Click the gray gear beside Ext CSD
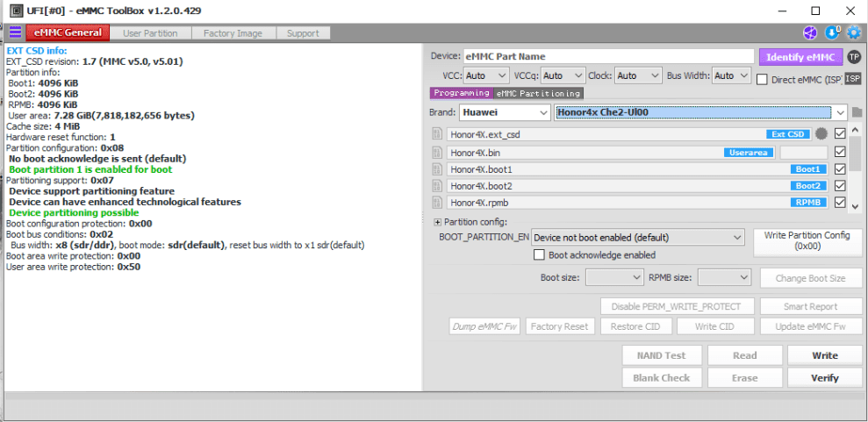Screen dimensions: 868x422 tap(821, 134)
